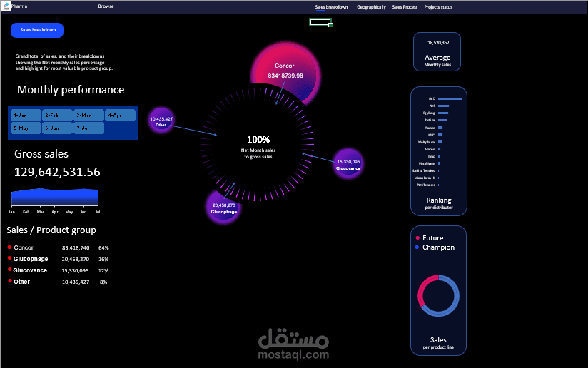Image resolution: width=588 pixels, height=368 pixels.
Task: Click the 16% share for Glucophage
Action: [103, 260]
